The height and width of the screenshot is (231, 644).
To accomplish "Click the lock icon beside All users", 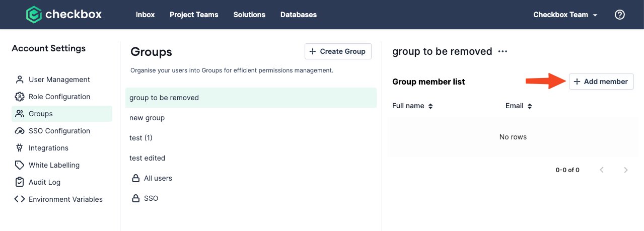I will coord(135,178).
